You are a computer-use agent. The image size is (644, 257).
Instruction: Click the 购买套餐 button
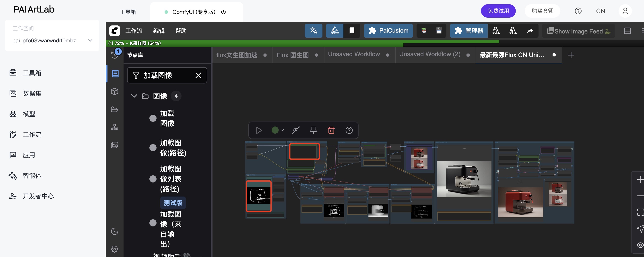point(542,11)
